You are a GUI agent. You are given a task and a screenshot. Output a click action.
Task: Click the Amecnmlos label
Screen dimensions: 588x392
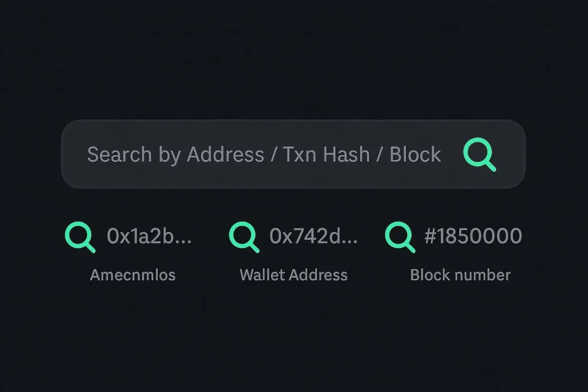(x=133, y=275)
